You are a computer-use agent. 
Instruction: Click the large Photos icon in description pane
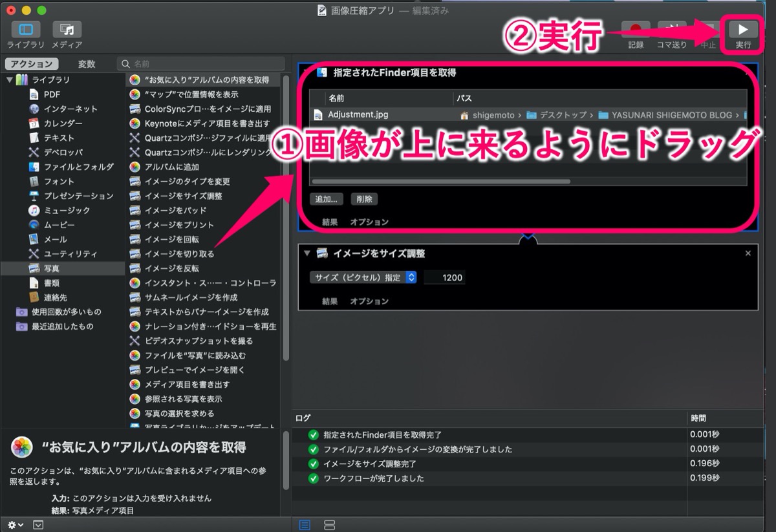pos(22,447)
